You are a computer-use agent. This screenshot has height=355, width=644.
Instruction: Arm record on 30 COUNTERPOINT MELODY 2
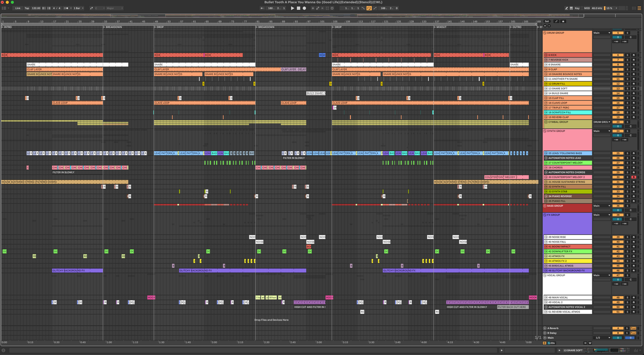(x=634, y=177)
